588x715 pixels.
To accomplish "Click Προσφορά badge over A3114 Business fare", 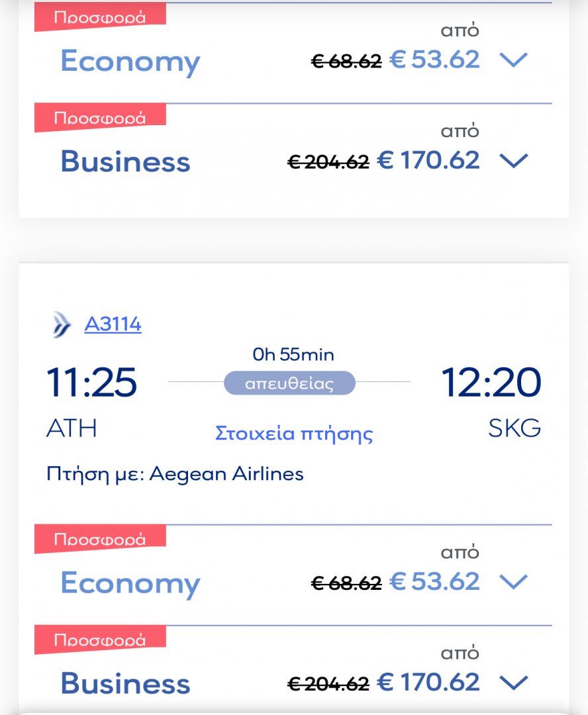I will coord(100,640).
